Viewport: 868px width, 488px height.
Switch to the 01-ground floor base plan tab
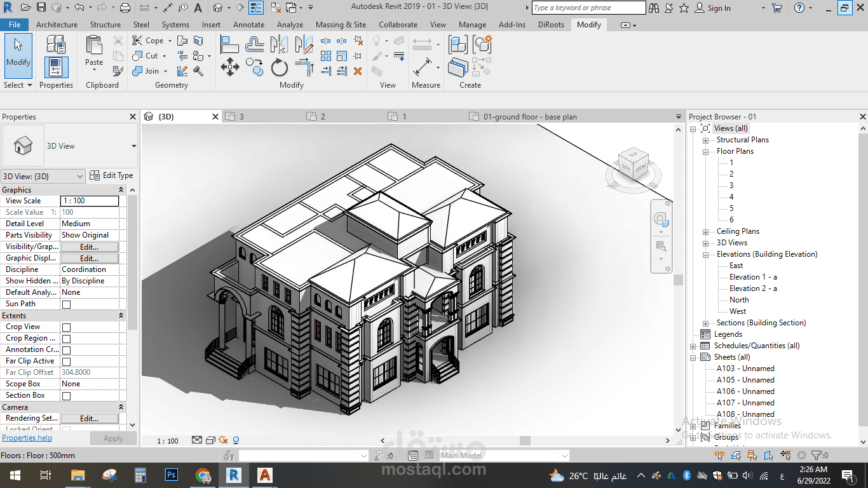[529, 117]
